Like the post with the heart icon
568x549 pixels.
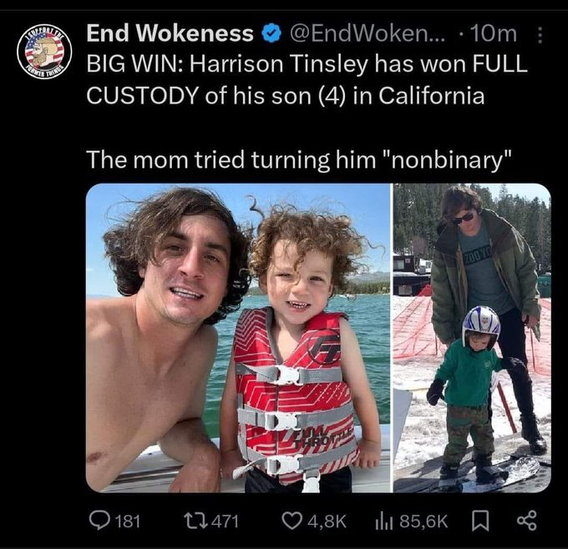[x=292, y=521]
